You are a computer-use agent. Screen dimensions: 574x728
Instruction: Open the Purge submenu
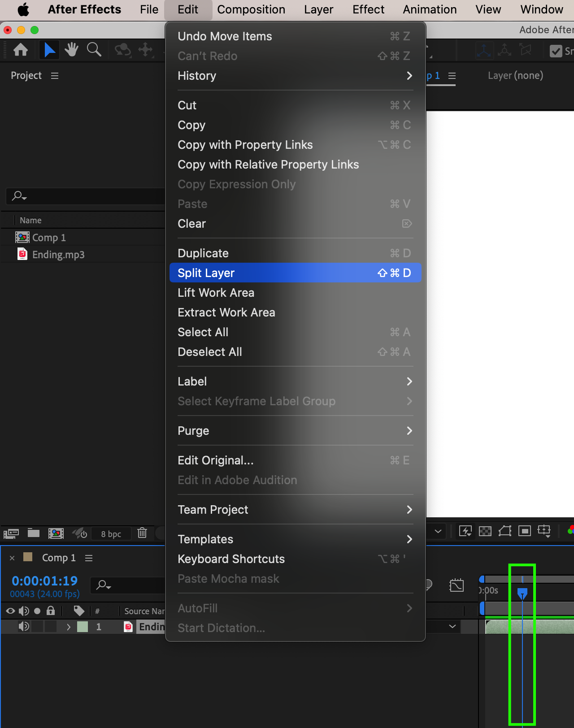pos(295,431)
